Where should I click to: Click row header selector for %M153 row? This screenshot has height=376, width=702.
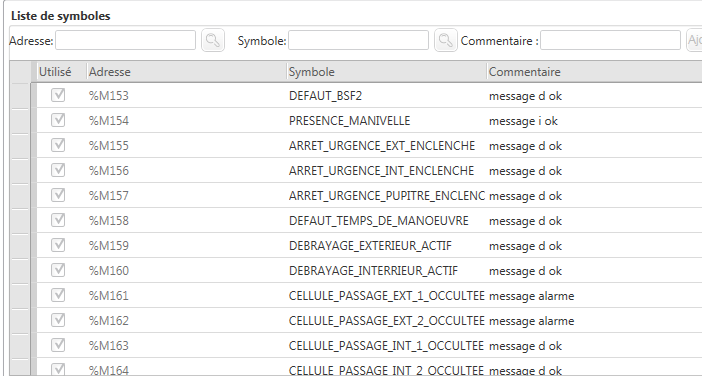click(20, 96)
